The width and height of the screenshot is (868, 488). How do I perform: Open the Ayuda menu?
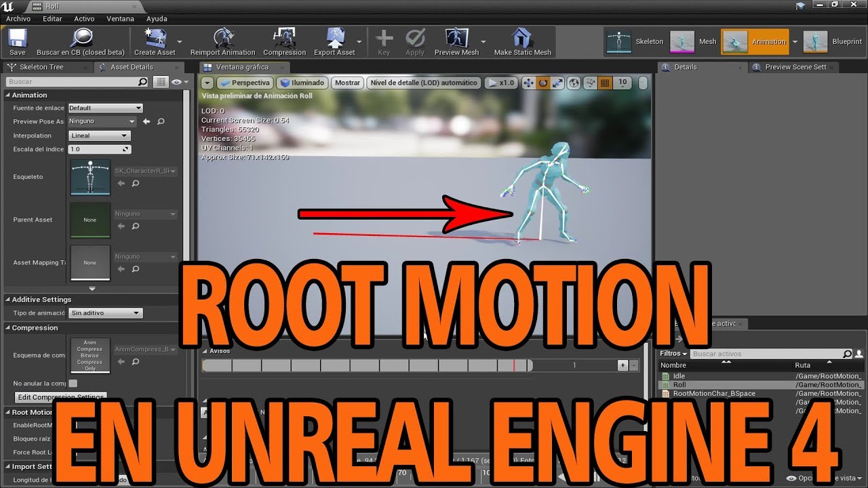pos(157,19)
